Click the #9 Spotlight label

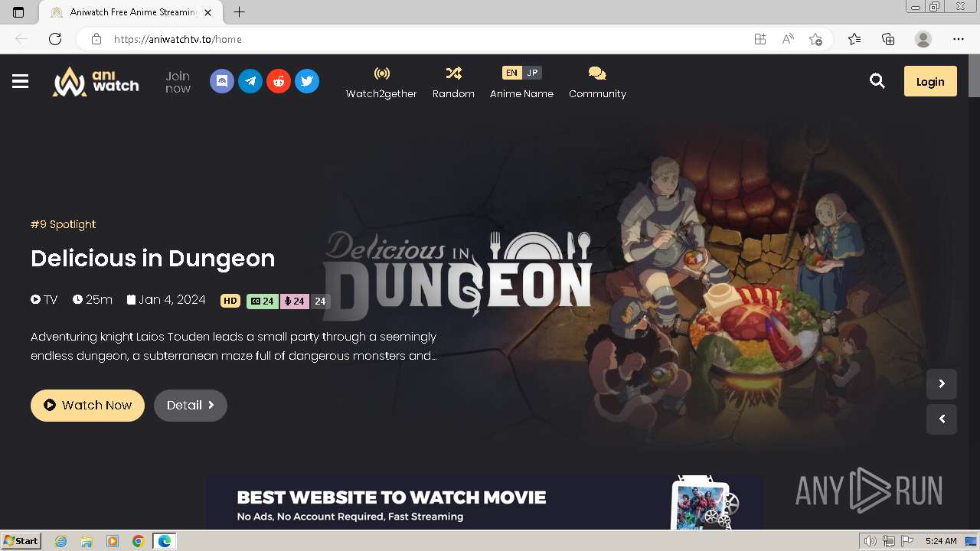(x=63, y=224)
